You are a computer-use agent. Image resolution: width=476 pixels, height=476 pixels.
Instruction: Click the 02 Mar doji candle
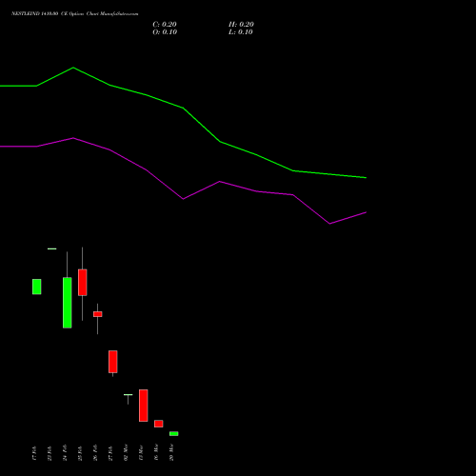(128, 395)
